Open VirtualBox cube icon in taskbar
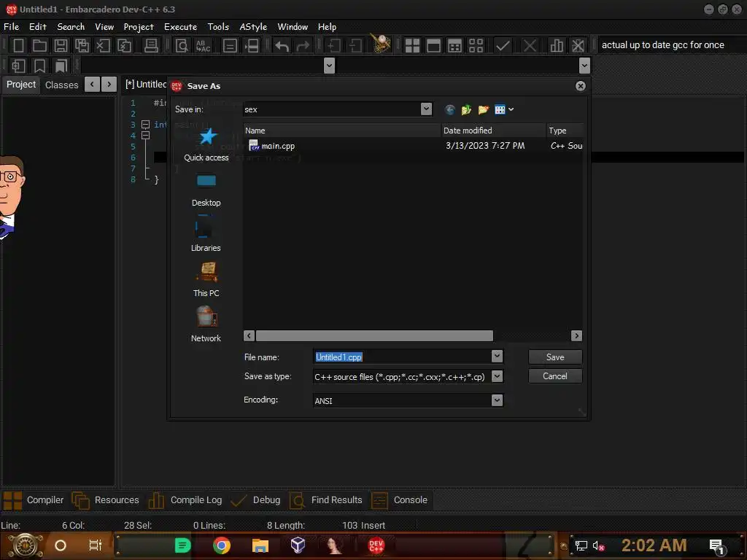 click(x=298, y=545)
